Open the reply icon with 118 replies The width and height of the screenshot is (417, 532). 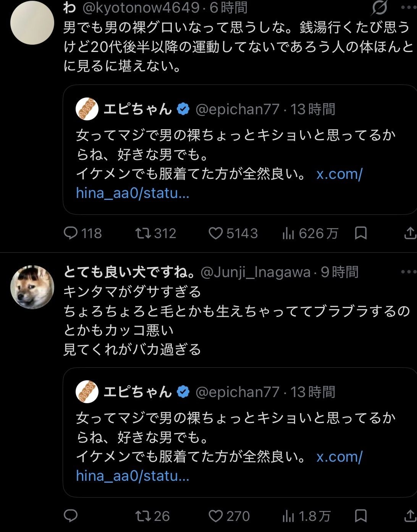71,233
